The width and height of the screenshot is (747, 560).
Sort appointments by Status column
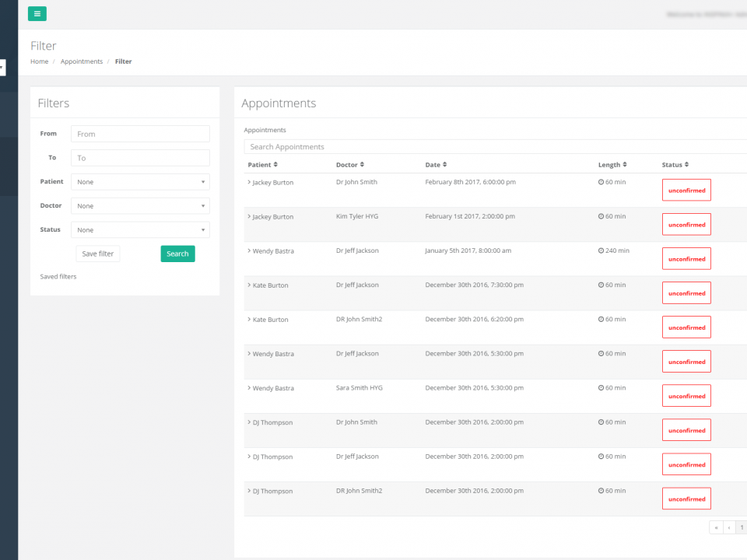pos(675,165)
